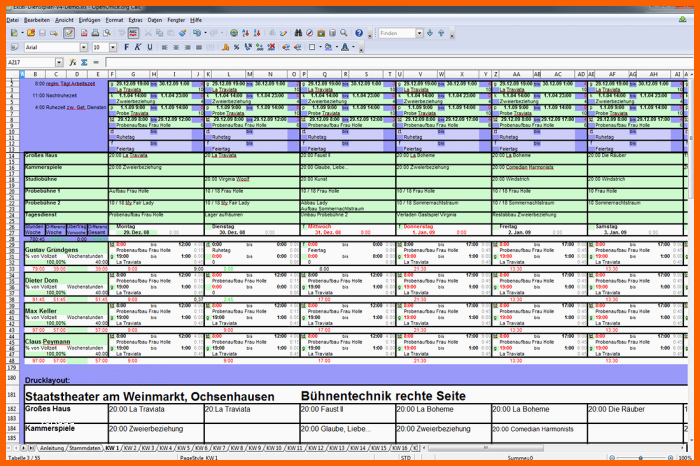Viewport: 700px width, 466px height.
Task: Toggle the AutoSpellcheck ABC icon
Action: tap(132, 33)
